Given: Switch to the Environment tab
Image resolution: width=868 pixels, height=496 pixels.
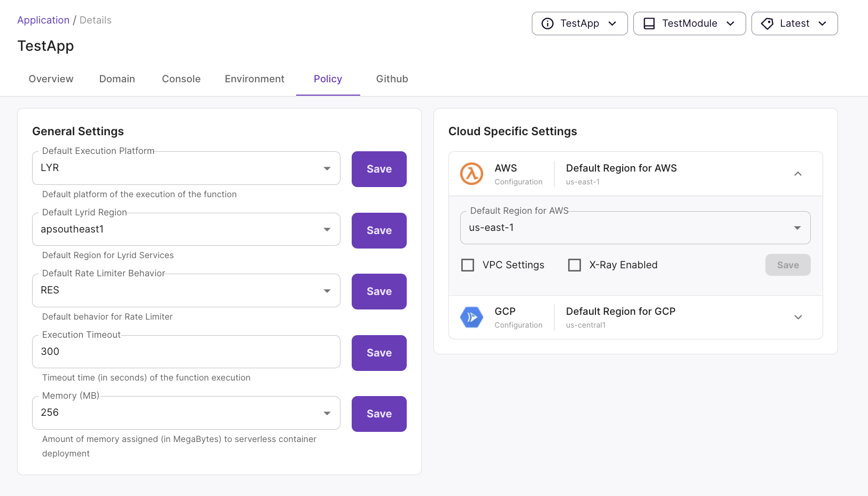Looking at the screenshot, I should (254, 79).
